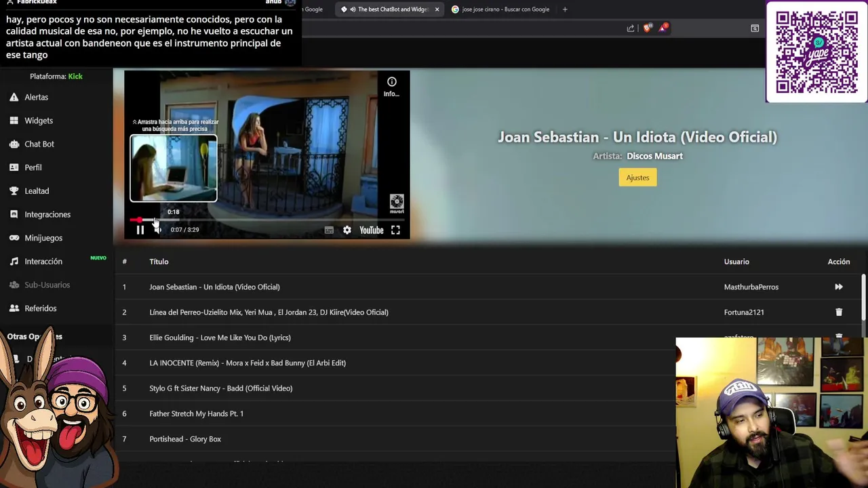
Task: Open Minijuegos in the sidebar
Action: (x=43, y=238)
